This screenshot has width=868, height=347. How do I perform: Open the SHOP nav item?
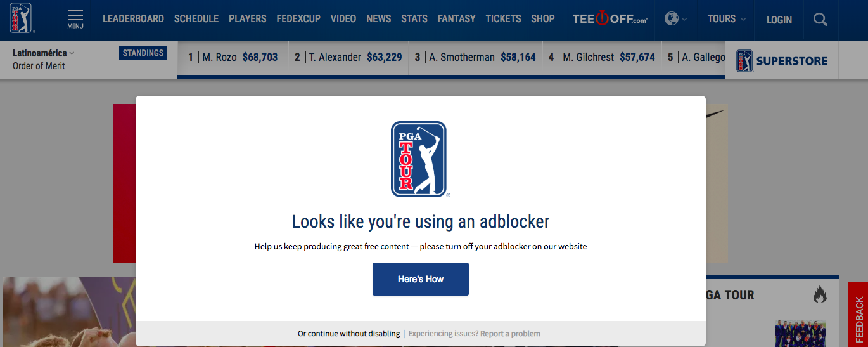click(x=543, y=19)
